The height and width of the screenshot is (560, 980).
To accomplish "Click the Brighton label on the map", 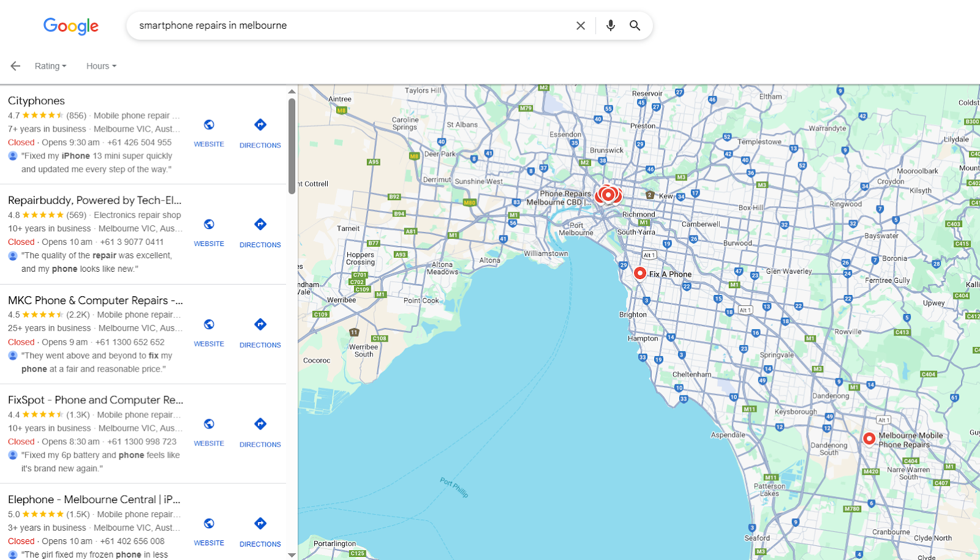I will pos(633,315).
